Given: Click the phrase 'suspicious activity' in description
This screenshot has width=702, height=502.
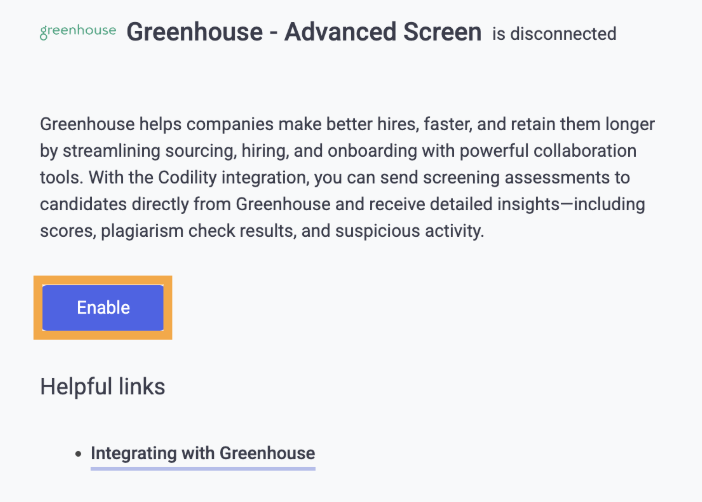Looking at the screenshot, I should pos(408,231).
